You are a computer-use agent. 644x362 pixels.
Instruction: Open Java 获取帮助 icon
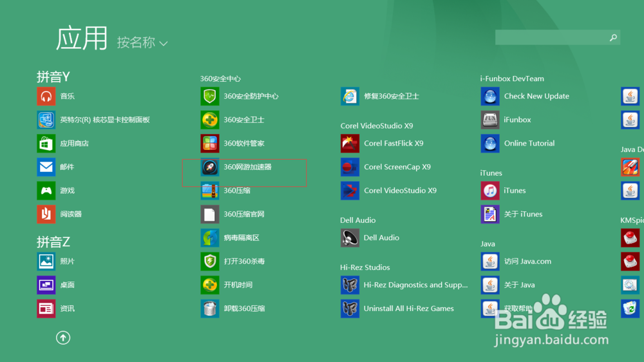tap(490, 309)
